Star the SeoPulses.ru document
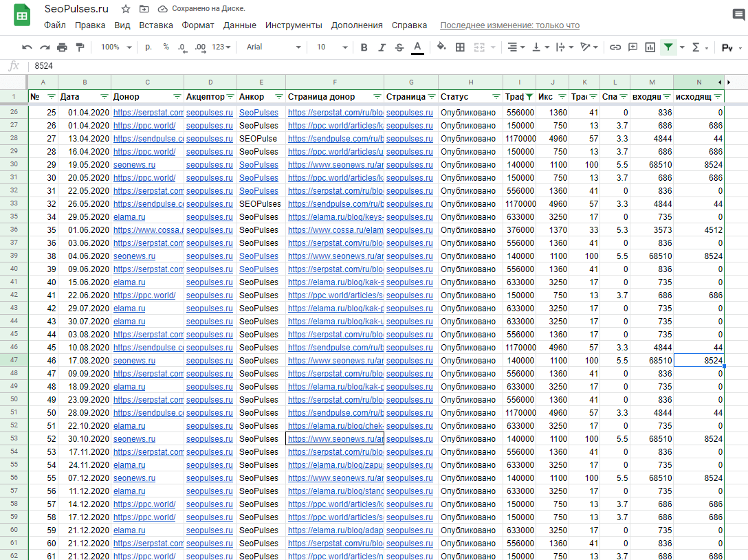Screen dimensions: 748x560 [x=125, y=9]
